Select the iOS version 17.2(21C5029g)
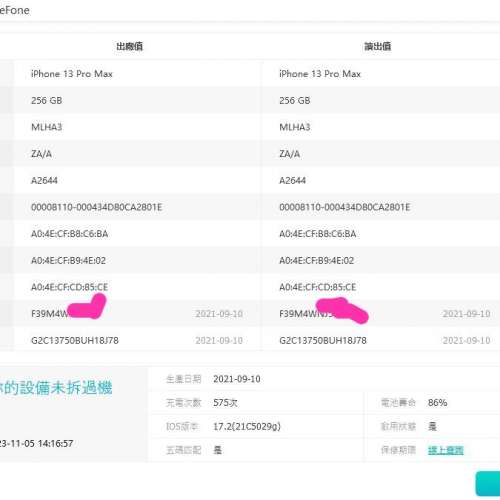 [x=247, y=426]
